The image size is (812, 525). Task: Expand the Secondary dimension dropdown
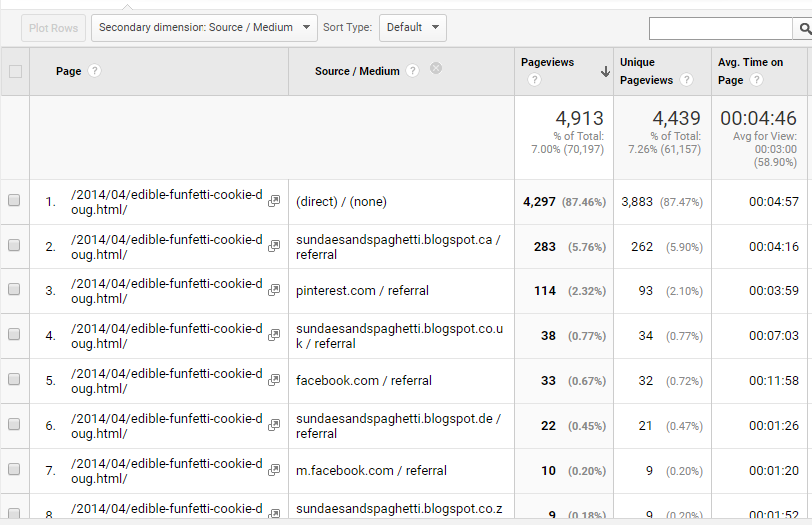click(x=203, y=28)
